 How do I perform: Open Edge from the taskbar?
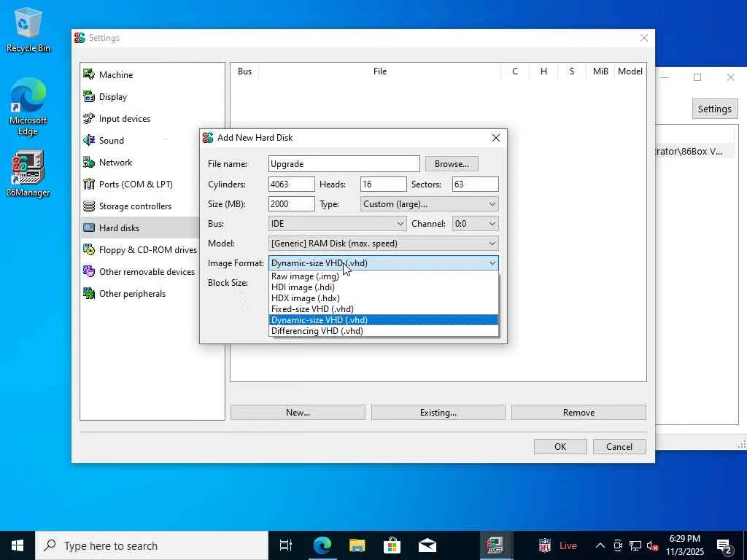coord(322,545)
